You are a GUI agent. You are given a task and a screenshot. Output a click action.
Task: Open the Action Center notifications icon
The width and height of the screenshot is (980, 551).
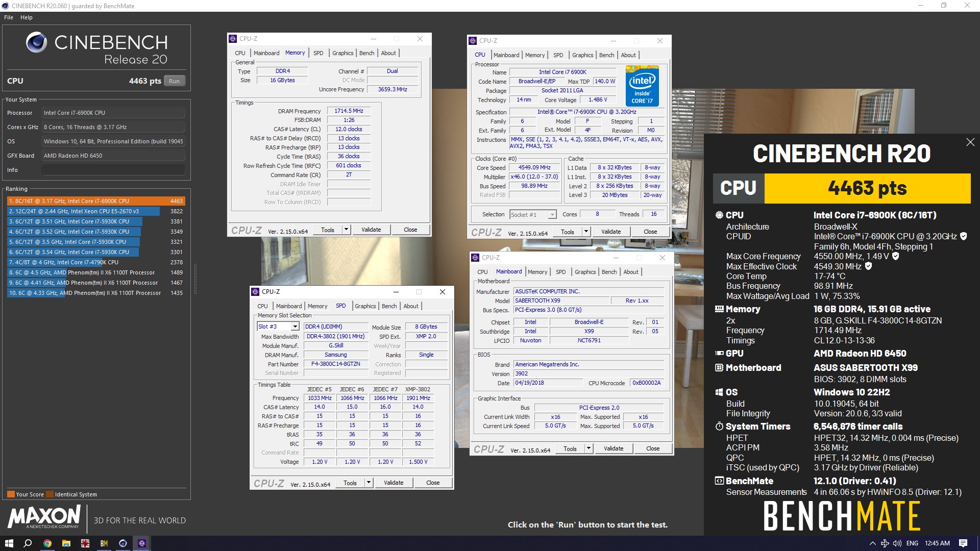point(963,543)
